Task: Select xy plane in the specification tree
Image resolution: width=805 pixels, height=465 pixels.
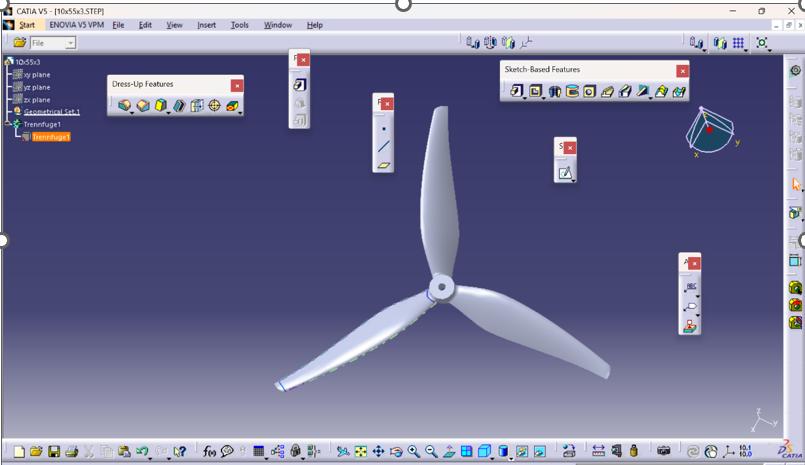Action: coord(36,74)
